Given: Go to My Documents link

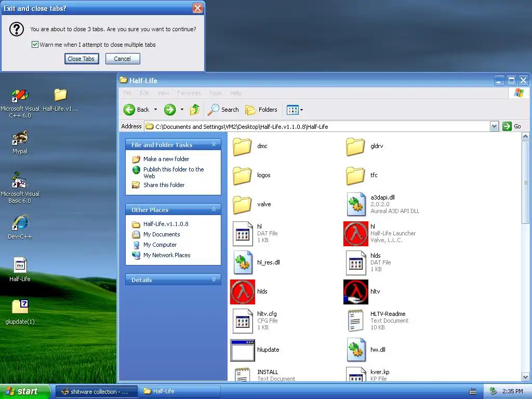Looking at the screenshot, I should coord(162,234).
